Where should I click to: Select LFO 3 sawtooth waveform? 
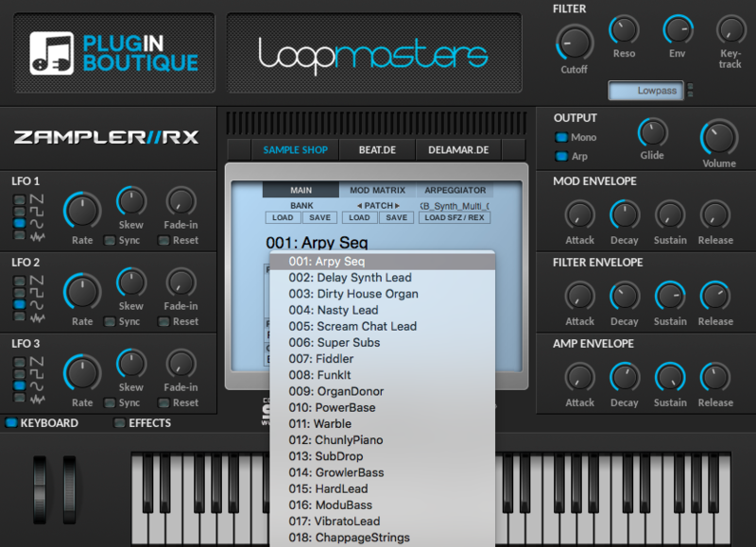(19, 362)
